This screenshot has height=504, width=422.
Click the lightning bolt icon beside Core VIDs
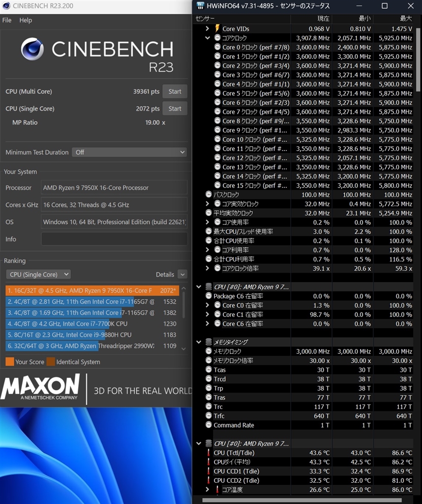click(217, 29)
